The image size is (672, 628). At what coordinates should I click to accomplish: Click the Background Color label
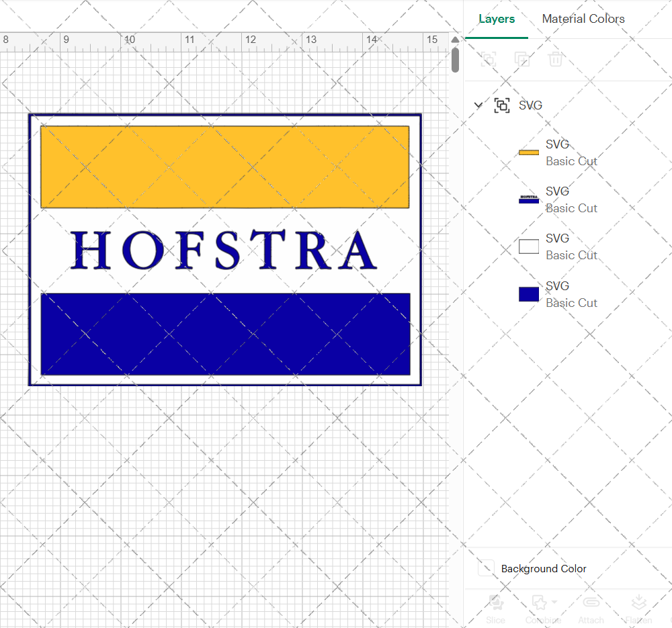coord(544,568)
